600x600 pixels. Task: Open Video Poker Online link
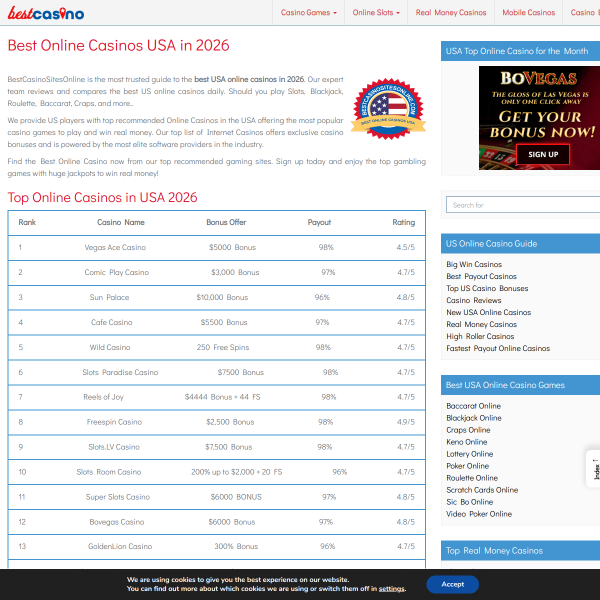(479, 514)
